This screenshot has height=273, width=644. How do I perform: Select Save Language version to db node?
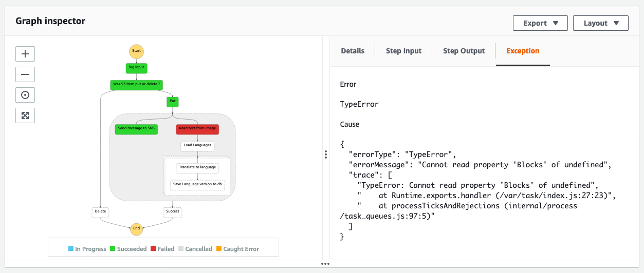coord(197,185)
